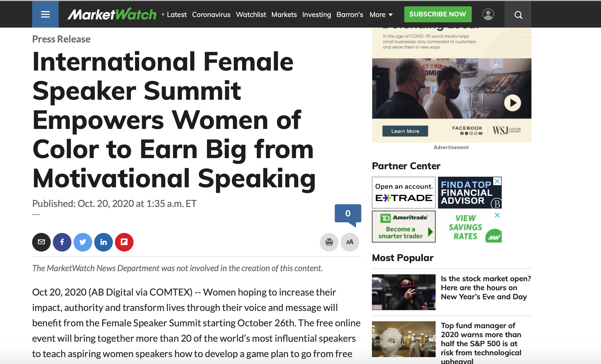Click the Partner Center heading
This screenshot has height=364, width=601.
point(406,166)
